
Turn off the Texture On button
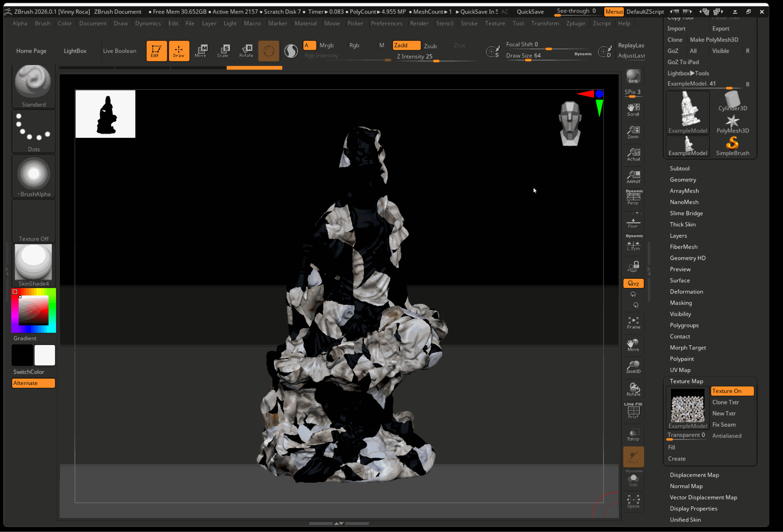pyautogui.click(x=732, y=391)
